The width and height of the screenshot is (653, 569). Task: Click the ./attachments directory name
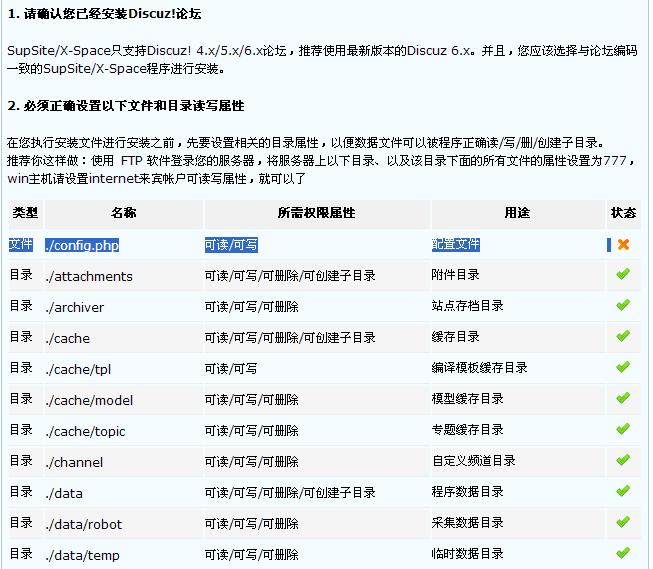coord(89,276)
